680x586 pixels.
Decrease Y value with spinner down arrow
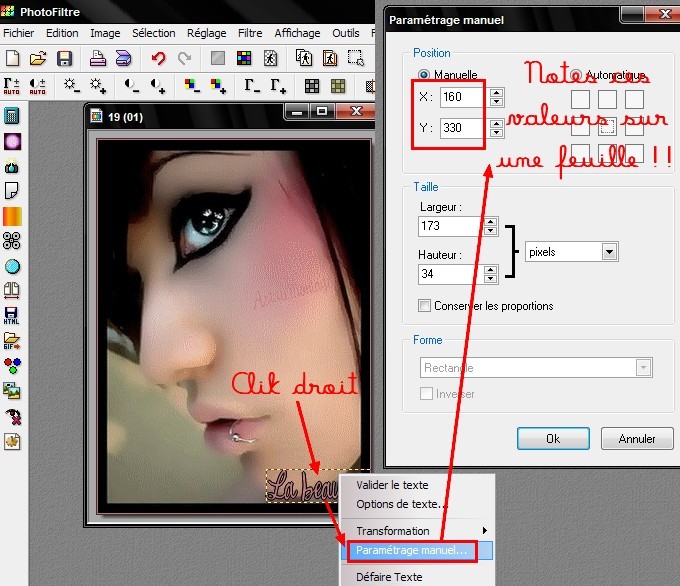click(x=497, y=132)
